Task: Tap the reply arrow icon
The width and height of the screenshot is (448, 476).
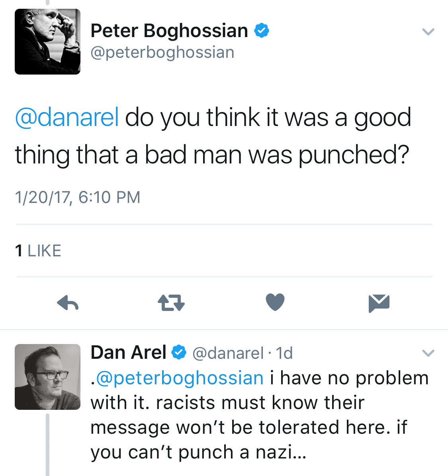Action: coord(68,303)
